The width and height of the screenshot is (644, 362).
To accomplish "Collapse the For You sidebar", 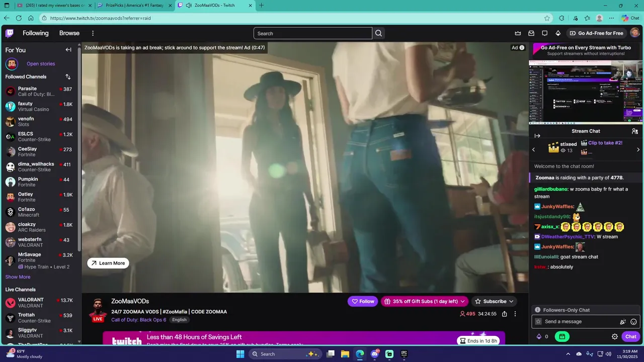I will [68, 50].
